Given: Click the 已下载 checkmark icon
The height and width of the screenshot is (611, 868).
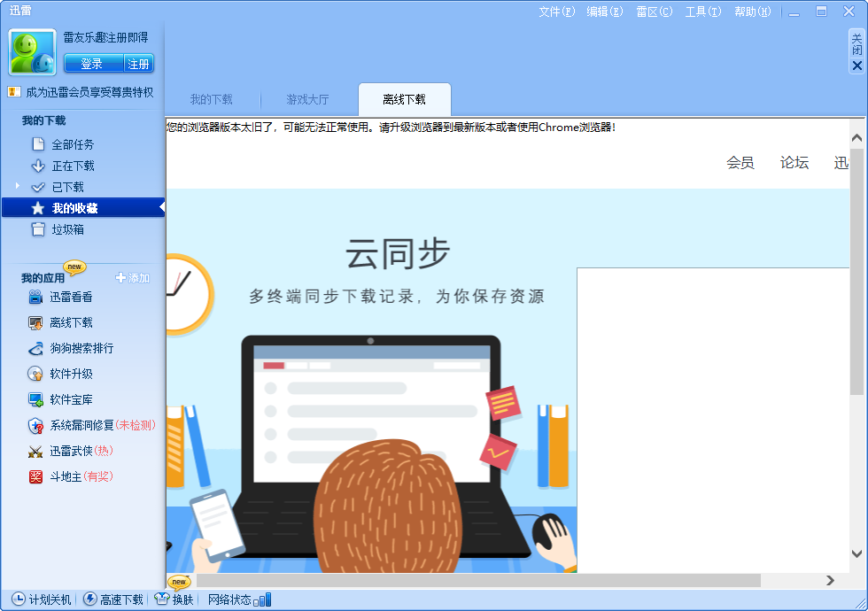Looking at the screenshot, I should click(x=38, y=187).
